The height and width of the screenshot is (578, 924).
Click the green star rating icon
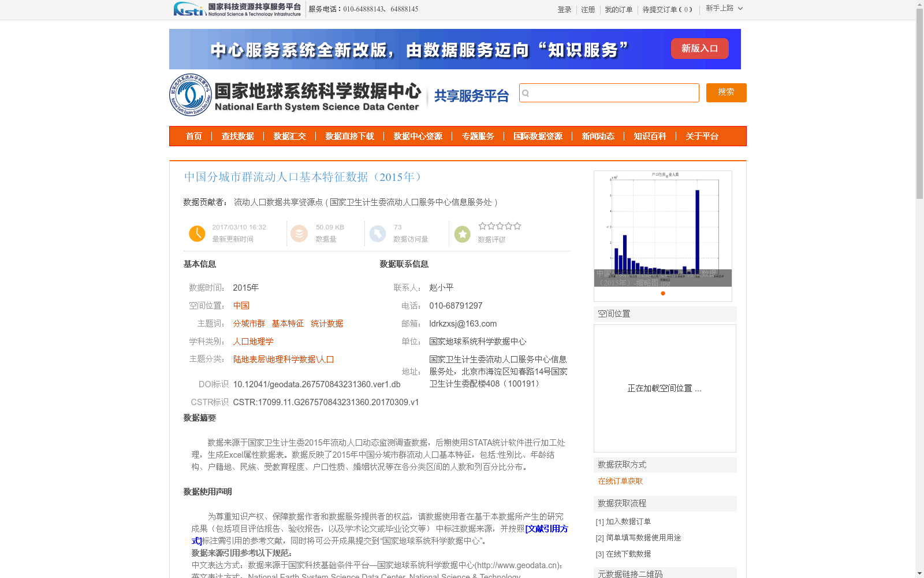click(463, 234)
